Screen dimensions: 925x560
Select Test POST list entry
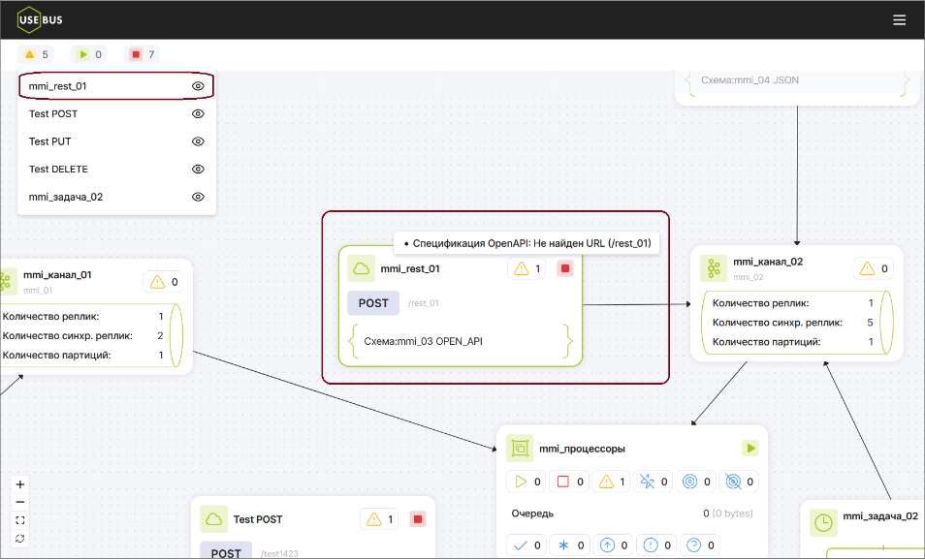116,113
